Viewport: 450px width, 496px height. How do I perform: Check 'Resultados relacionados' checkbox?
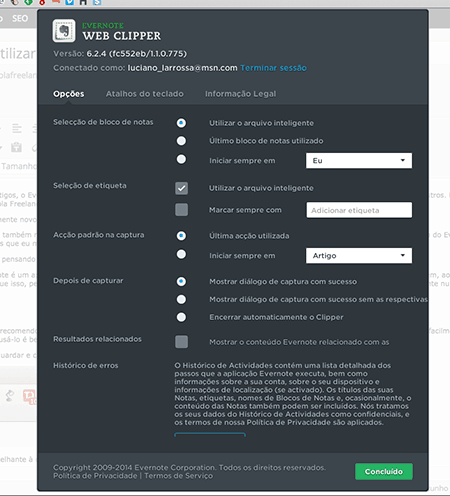[182, 342]
